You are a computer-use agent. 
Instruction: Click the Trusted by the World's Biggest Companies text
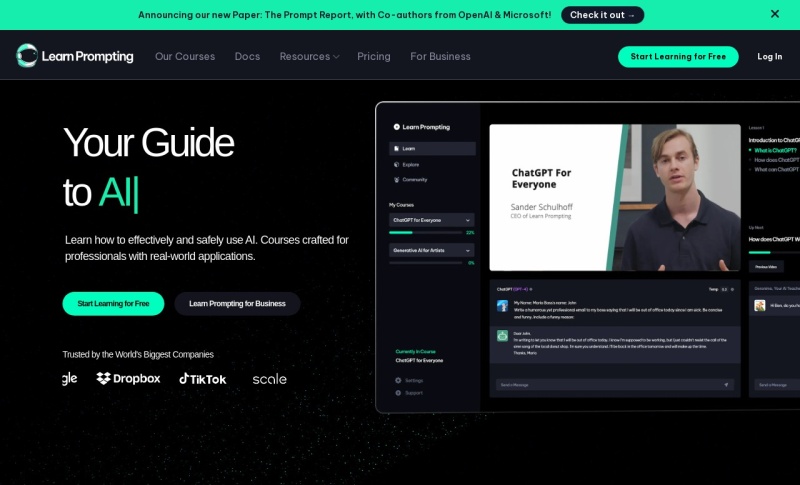pyautogui.click(x=138, y=354)
